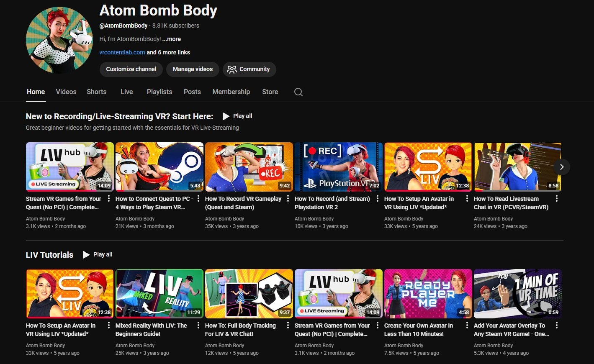
Task: Open the Steam connect 5:43 video thumbnail
Action: 159,167
